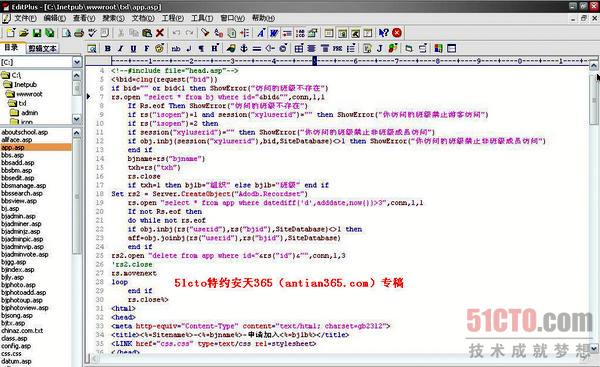Run the spell check icon
Image resolution: width=600 pixels, height=367 pixels.
tap(92, 33)
